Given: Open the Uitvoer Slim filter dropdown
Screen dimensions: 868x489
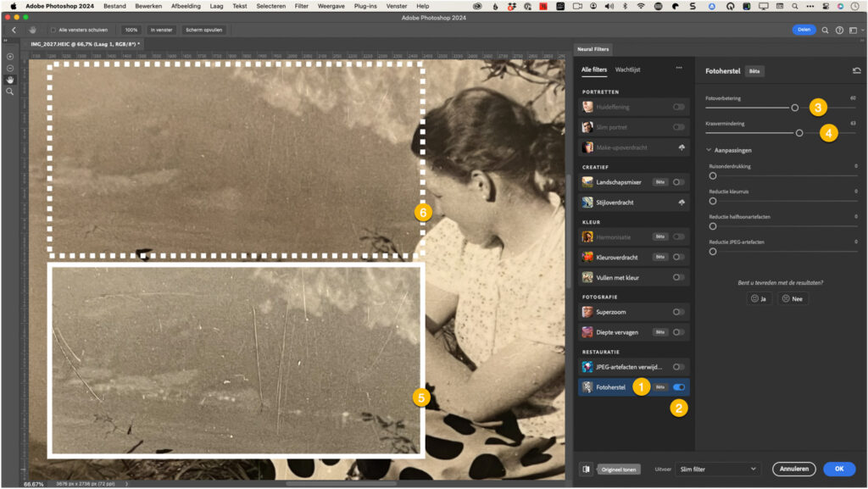Looking at the screenshot, I should 717,470.
